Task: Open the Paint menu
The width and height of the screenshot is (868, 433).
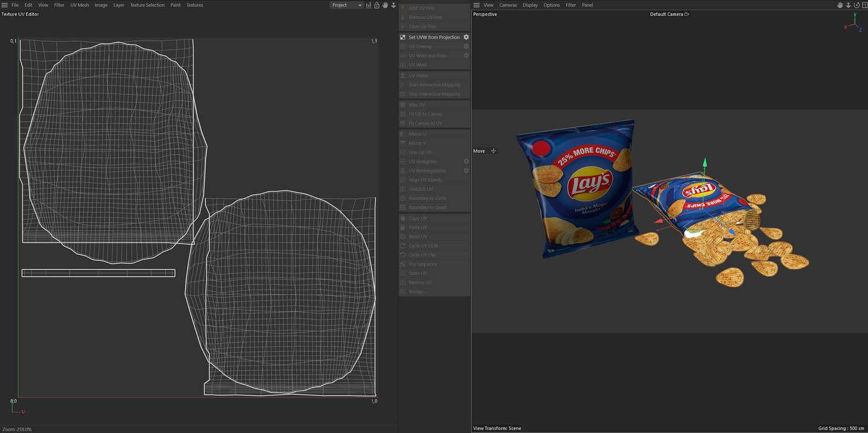Action: point(175,5)
